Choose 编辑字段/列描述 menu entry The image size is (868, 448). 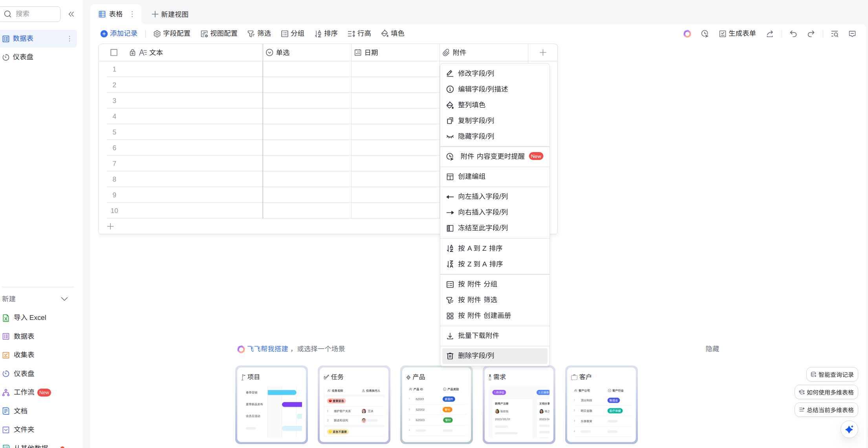pyautogui.click(x=494, y=89)
